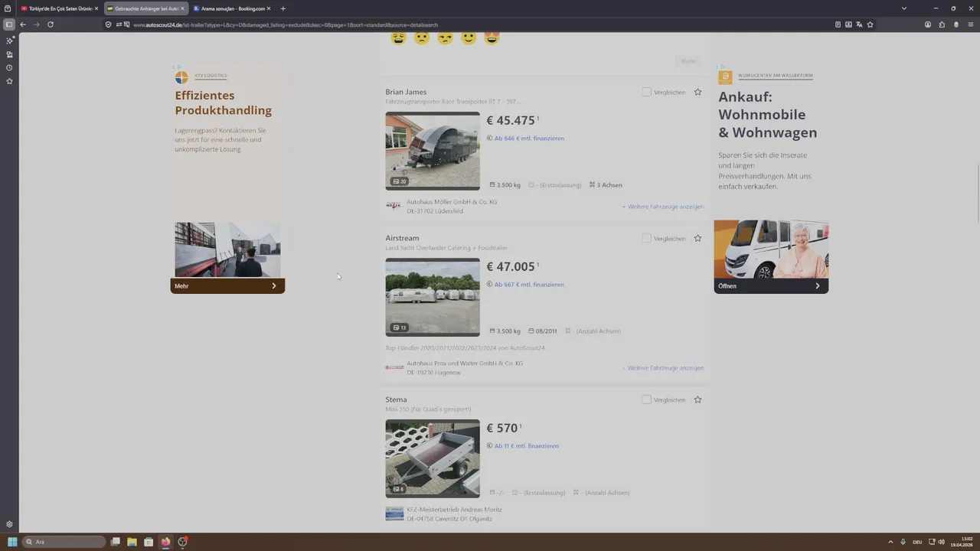Show more vehicles from Autohaus Möller
980x551 pixels.
pos(663,207)
